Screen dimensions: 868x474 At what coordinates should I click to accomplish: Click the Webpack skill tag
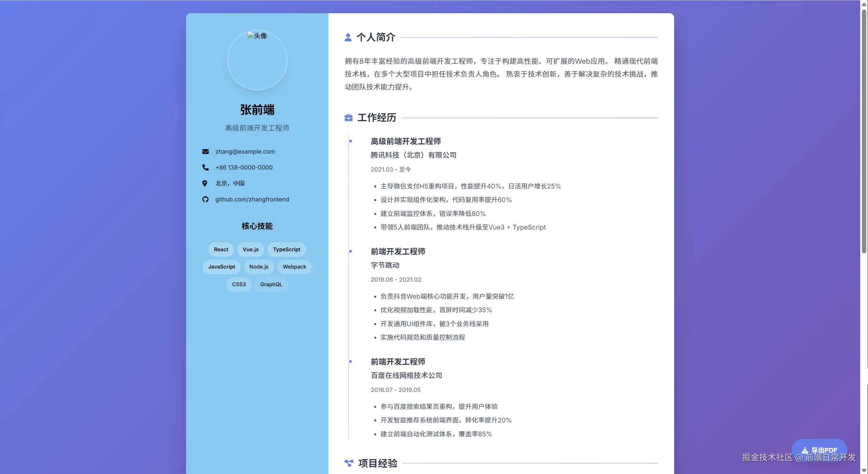tap(294, 267)
